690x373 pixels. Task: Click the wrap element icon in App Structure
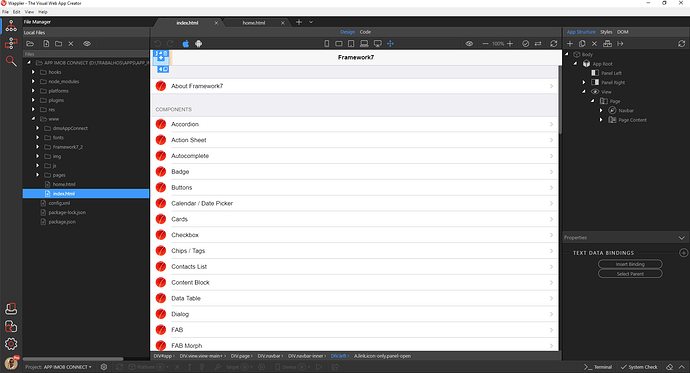607,44
